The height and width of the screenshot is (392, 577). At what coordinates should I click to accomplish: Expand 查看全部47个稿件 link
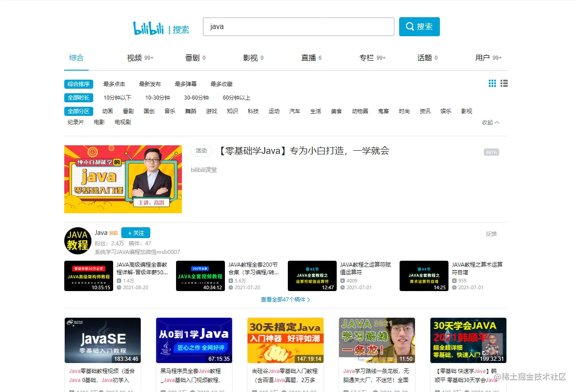coord(286,300)
